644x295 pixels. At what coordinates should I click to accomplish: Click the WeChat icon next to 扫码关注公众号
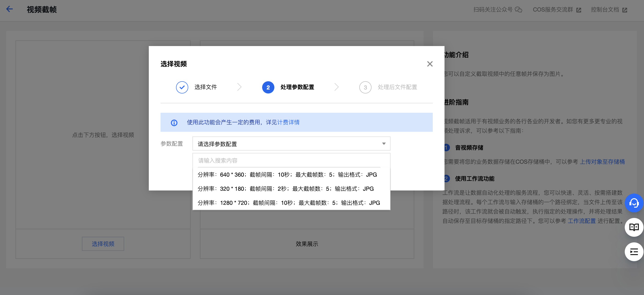click(x=519, y=10)
